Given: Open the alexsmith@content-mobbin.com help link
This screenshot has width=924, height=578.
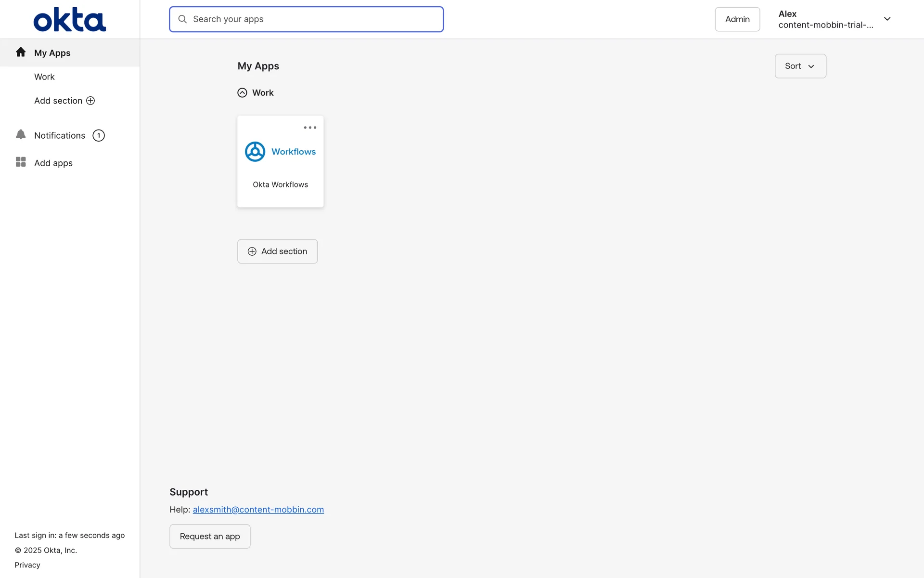Looking at the screenshot, I should coord(258,510).
